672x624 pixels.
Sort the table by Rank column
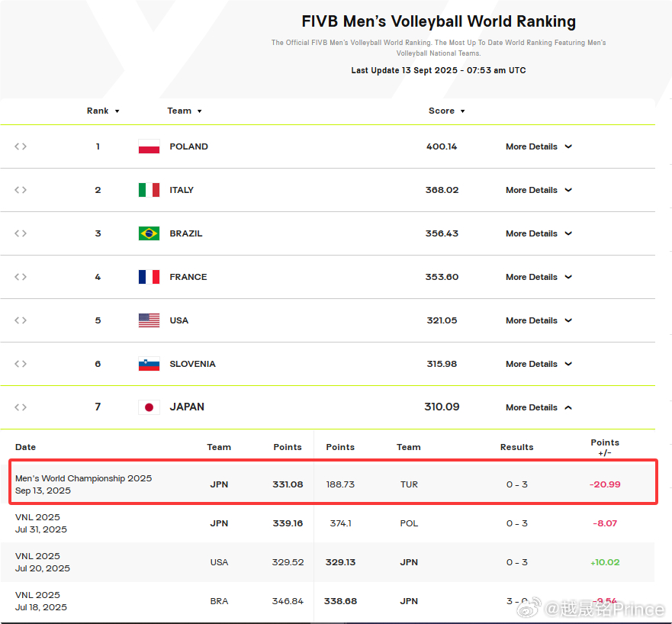(x=103, y=111)
